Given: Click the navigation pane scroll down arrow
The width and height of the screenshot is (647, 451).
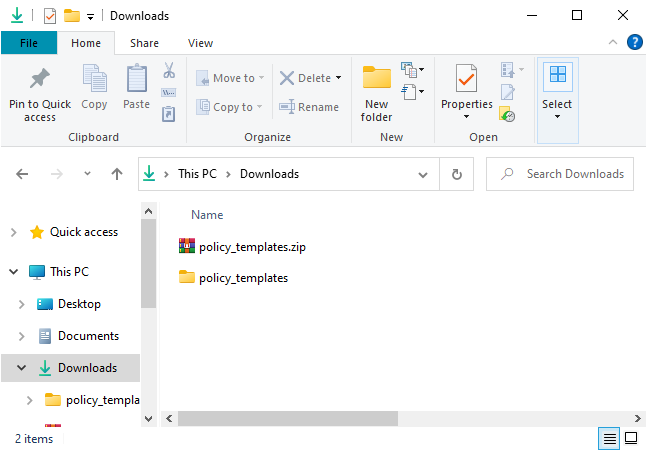Looking at the screenshot, I should (149, 418).
